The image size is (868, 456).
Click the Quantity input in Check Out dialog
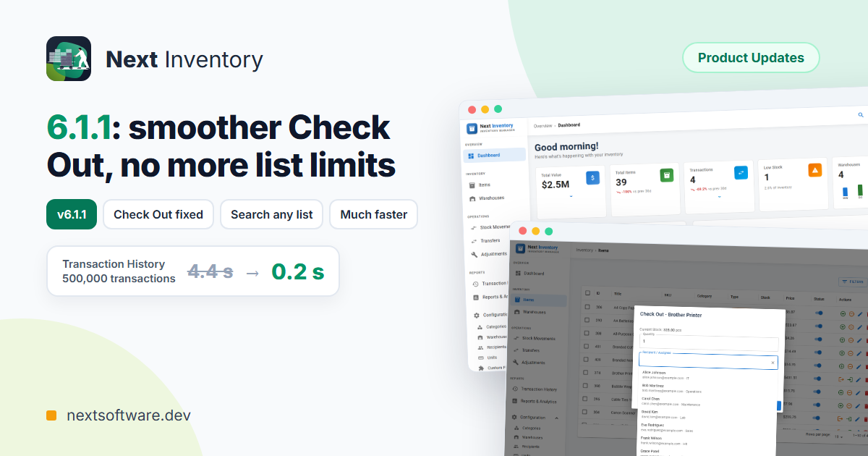click(708, 342)
